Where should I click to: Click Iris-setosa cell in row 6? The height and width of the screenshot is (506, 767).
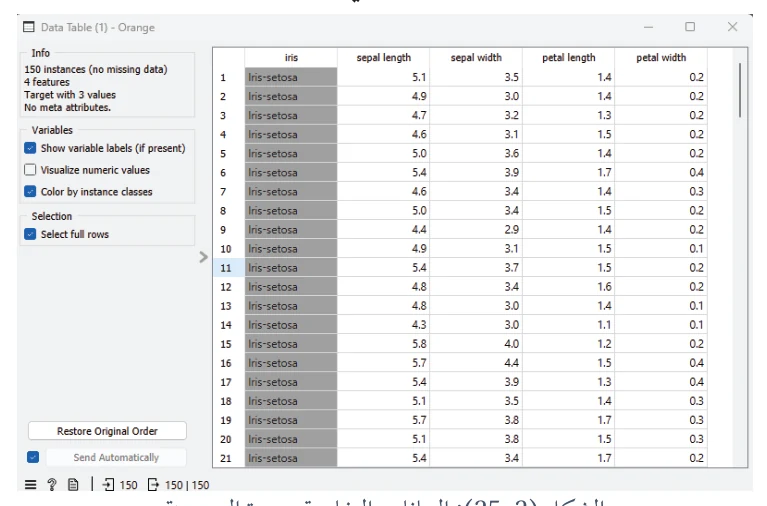[x=291, y=172]
